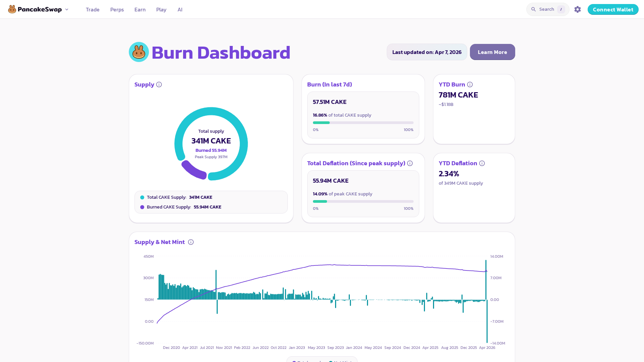Click the 55.94M CAKE deflation value
This screenshot has height=362, width=644.
click(x=331, y=181)
